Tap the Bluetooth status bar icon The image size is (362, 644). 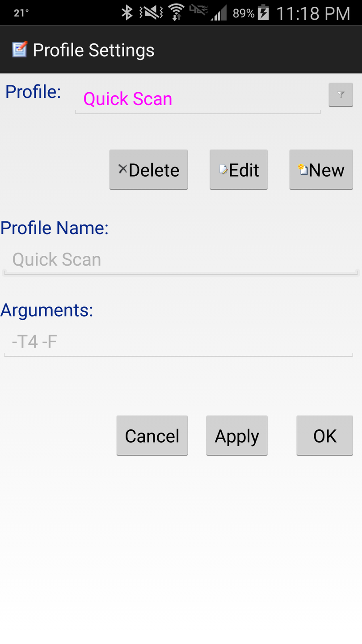127,13
